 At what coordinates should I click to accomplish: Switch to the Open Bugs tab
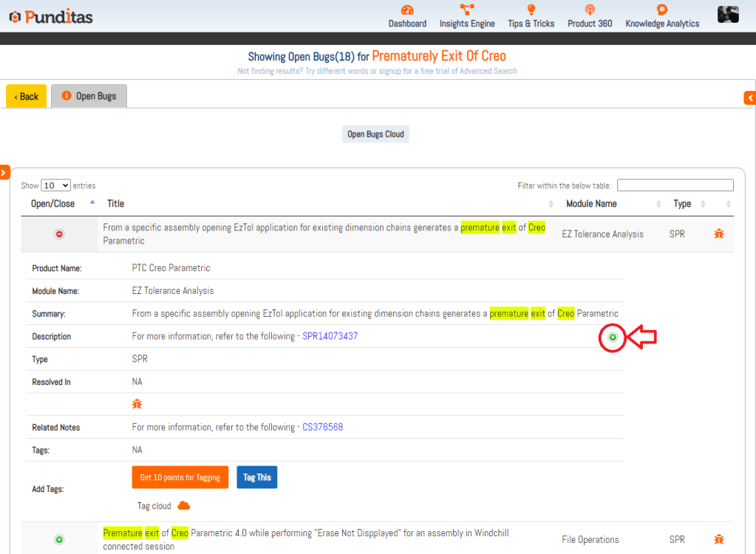tap(89, 96)
